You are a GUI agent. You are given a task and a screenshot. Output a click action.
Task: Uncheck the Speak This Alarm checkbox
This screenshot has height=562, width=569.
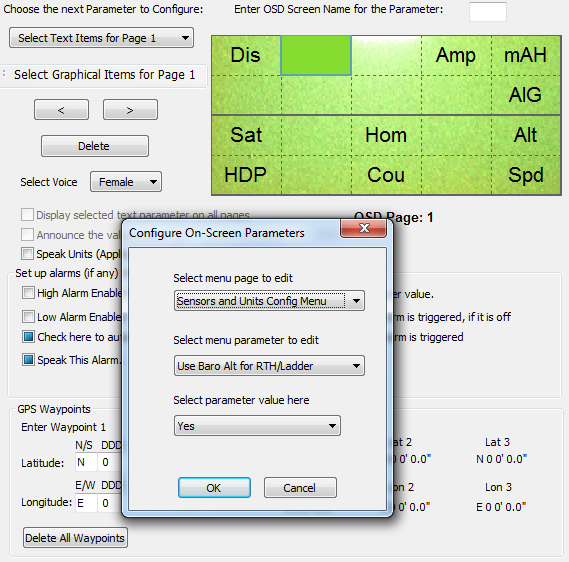28,360
